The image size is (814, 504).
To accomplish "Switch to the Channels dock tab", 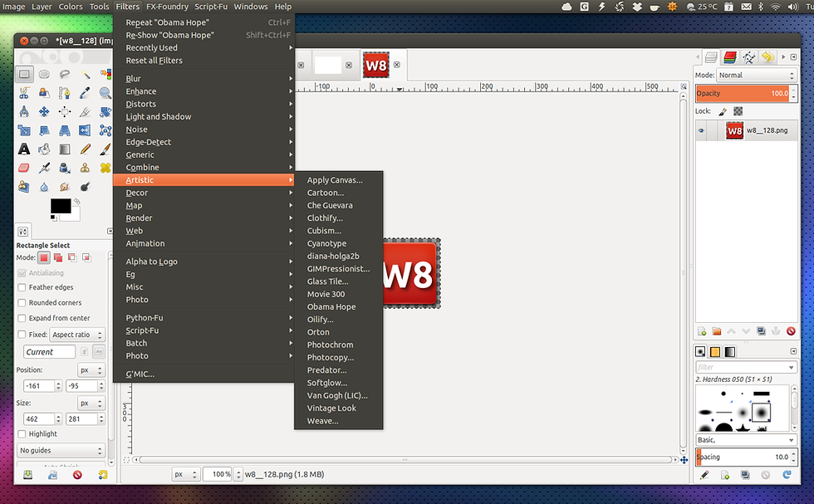I will coord(730,57).
